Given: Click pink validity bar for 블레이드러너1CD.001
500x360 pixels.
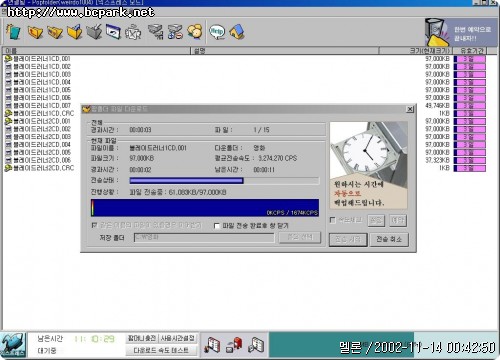Looking at the screenshot, I should 470,59.
